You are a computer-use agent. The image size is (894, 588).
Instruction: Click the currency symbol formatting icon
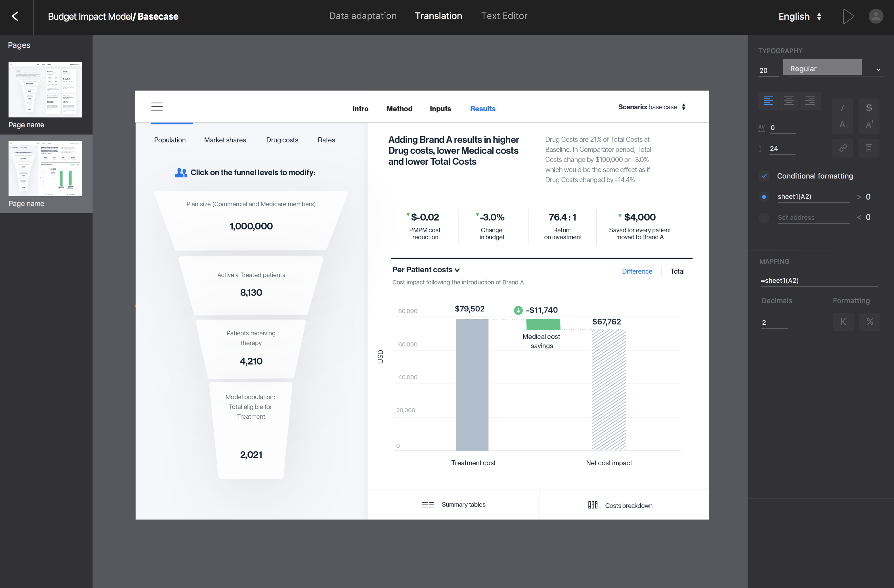(x=869, y=107)
